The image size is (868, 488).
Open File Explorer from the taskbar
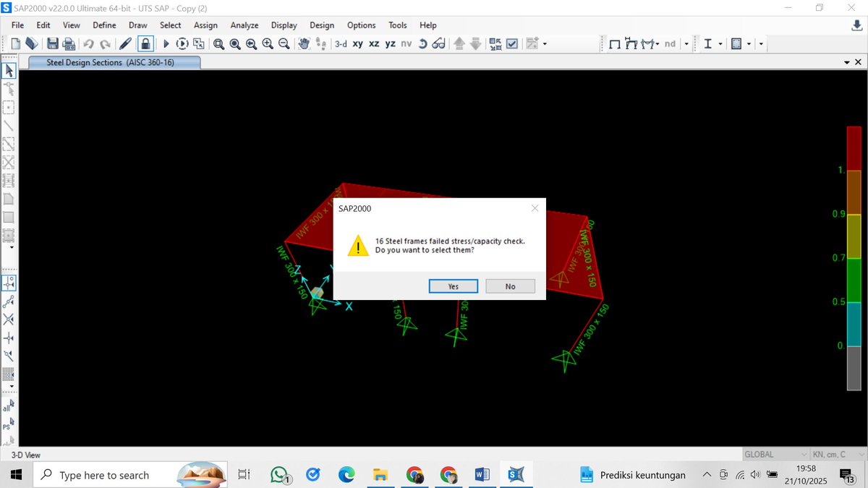[x=380, y=475]
